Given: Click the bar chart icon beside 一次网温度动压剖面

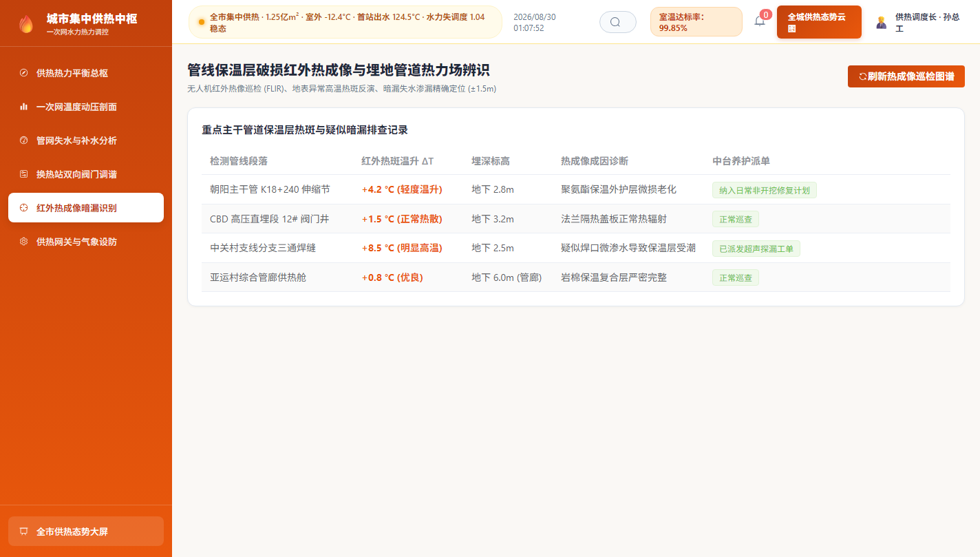Looking at the screenshot, I should 23,107.
